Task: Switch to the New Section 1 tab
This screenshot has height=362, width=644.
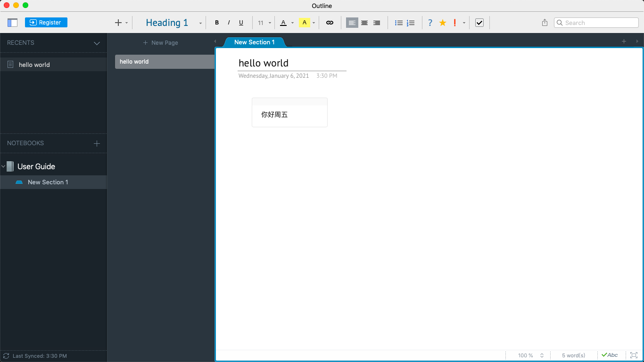Action: point(254,42)
